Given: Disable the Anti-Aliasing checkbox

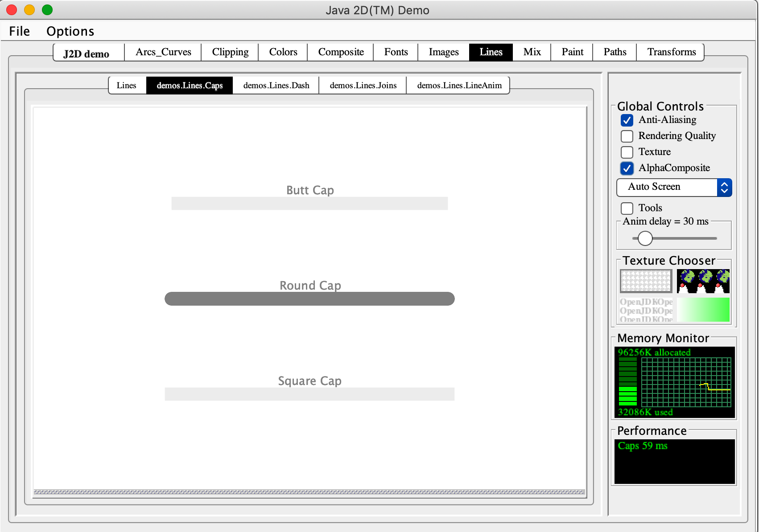Looking at the screenshot, I should pyautogui.click(x=627, y=120).
